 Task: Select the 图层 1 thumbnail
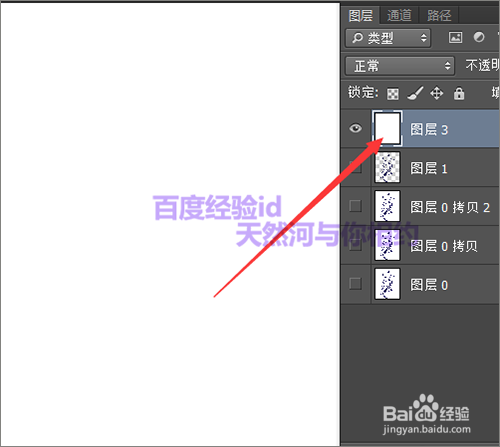click(x=387, y=167)
